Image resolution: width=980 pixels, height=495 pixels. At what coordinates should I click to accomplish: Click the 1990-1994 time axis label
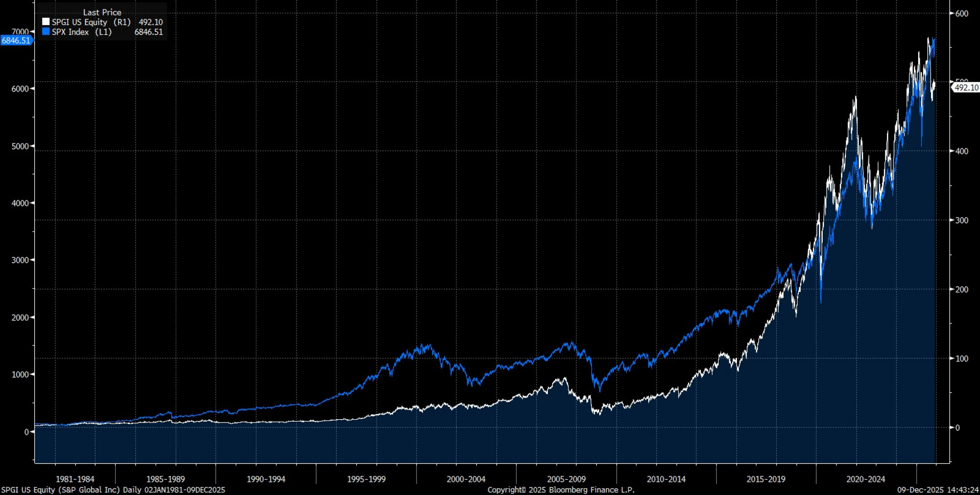tap(266, 479)
